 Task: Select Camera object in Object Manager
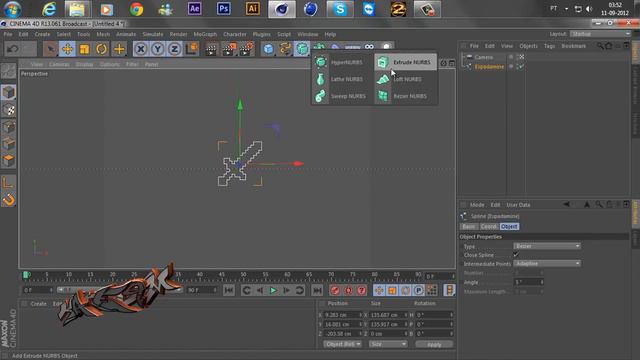click(x=484, y=57)
